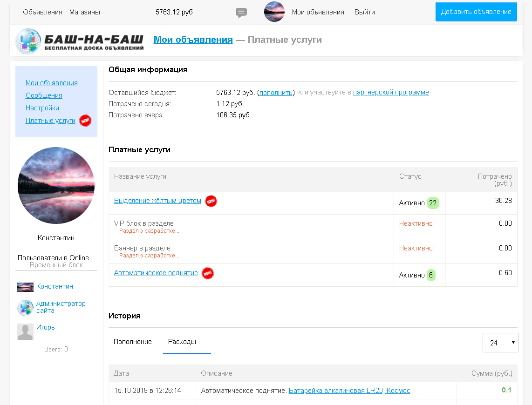Click the Статус column header

click(410, 176)
